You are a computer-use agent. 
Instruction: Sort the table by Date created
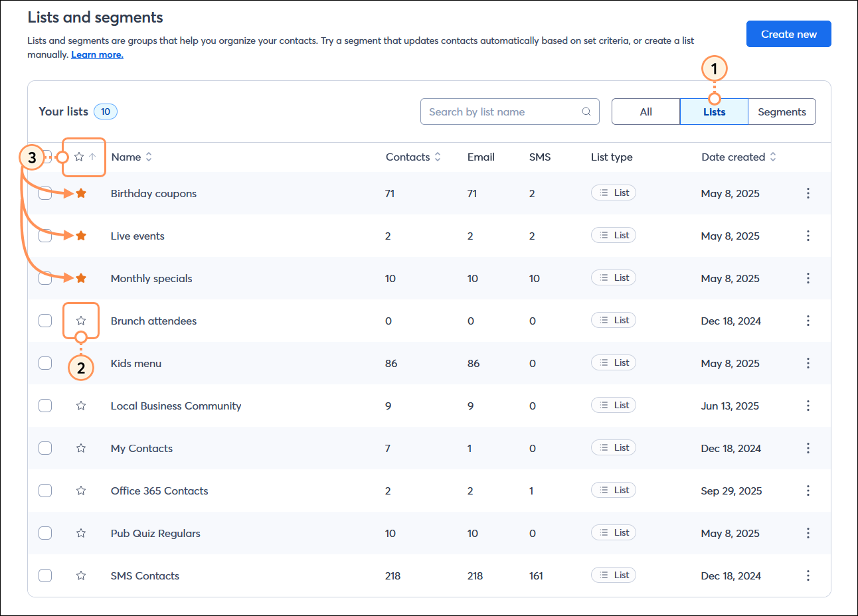click(x=738, y=157)
